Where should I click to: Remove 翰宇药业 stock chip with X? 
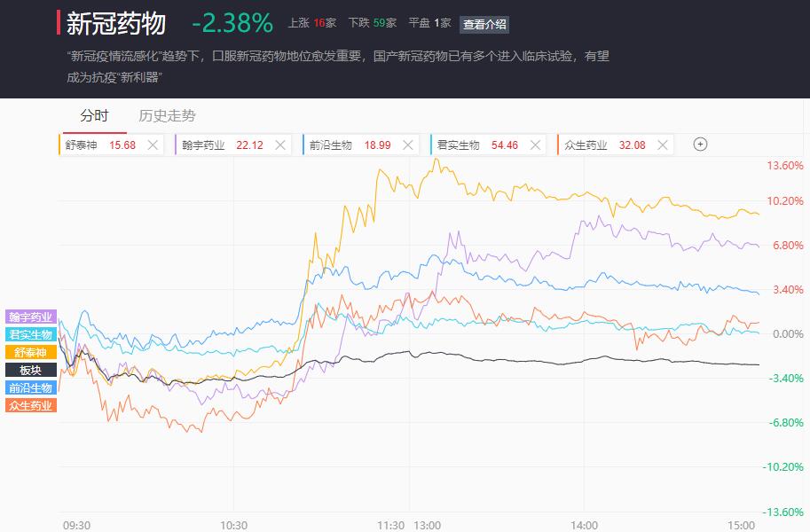(280, 145)
